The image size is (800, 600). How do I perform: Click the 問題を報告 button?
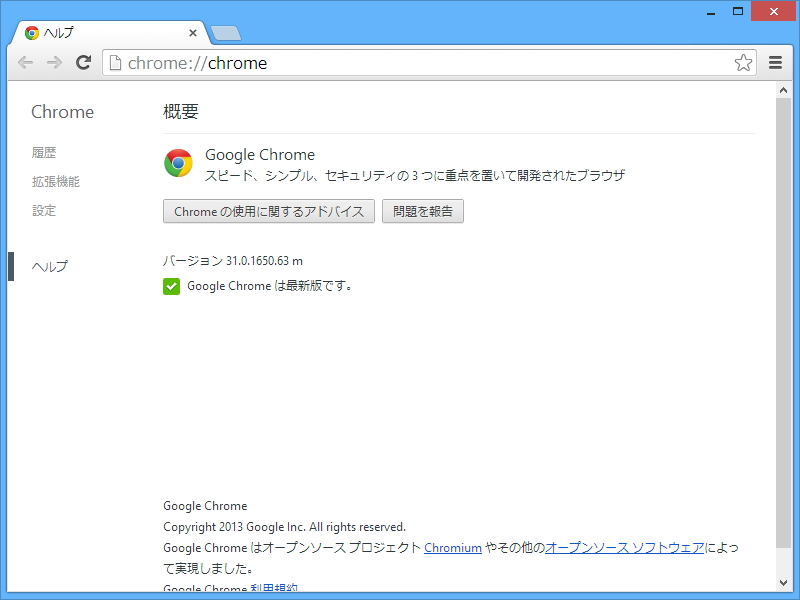[421, 211]
